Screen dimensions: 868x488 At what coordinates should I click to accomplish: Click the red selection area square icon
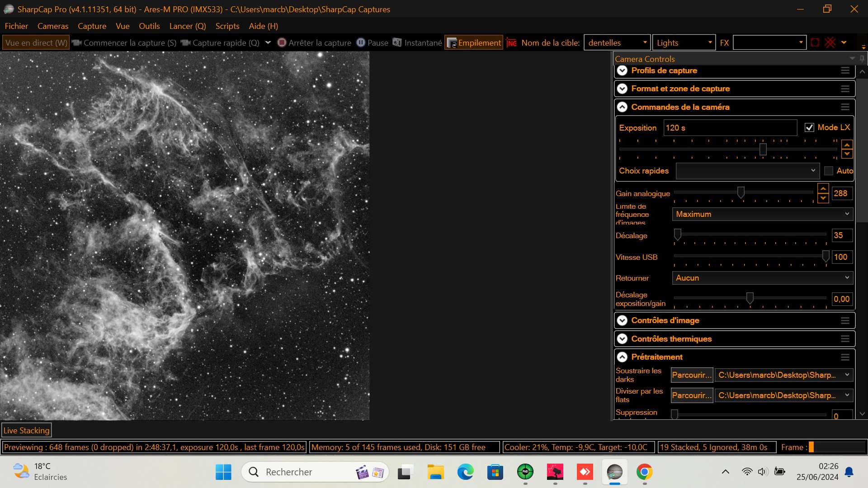tap(815, 42)
